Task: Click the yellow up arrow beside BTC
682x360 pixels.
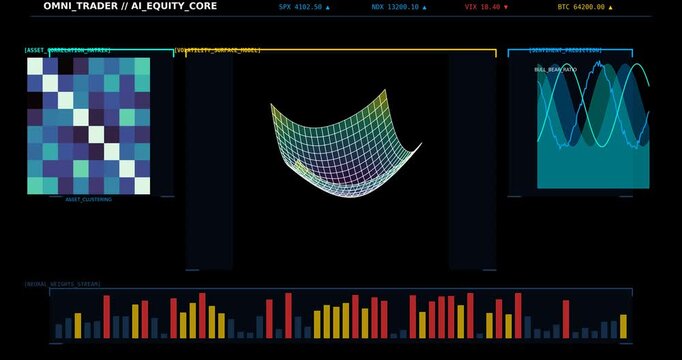Action: (x=610, y=7)
